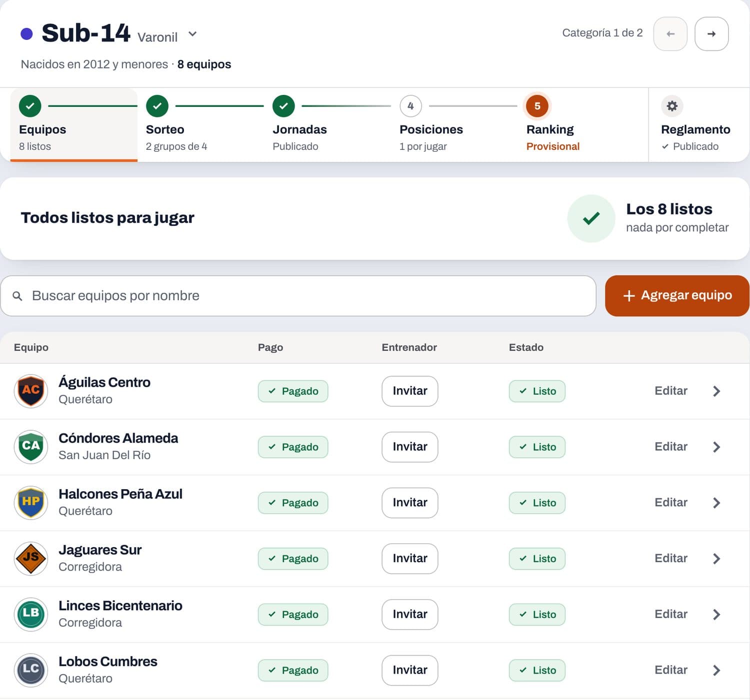Click the Jaguares Sur JS team badge
Image resolution: width=750 pixels, height=700 pixels.
pos(31,559)
